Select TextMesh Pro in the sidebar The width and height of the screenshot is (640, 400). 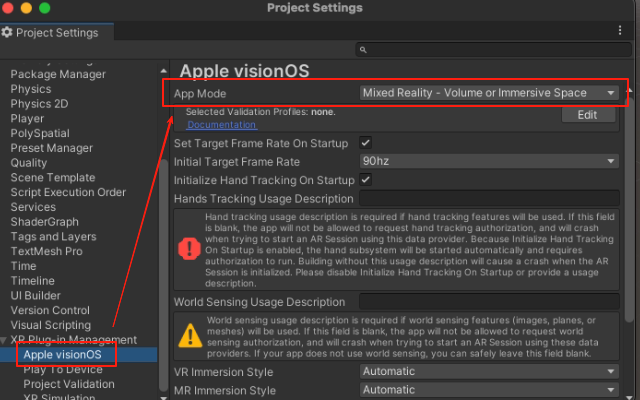[47, 251]
